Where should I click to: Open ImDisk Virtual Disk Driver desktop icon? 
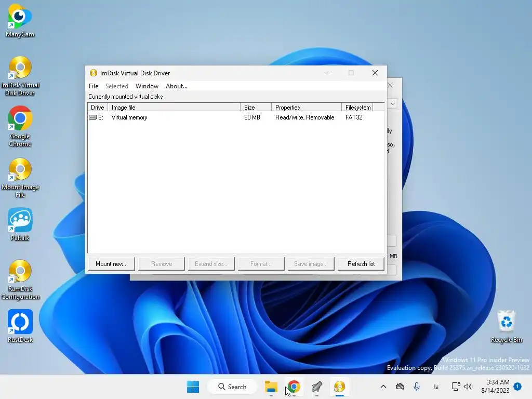[x=20, y=76]
